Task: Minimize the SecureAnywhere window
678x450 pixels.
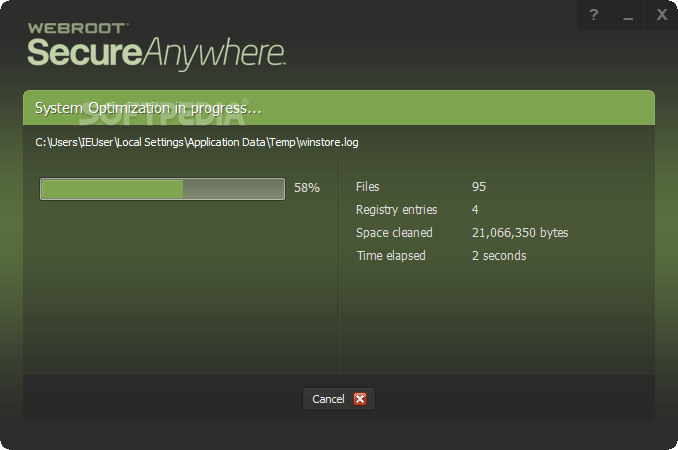Action: pyautogui.click(x=628, y=15)
